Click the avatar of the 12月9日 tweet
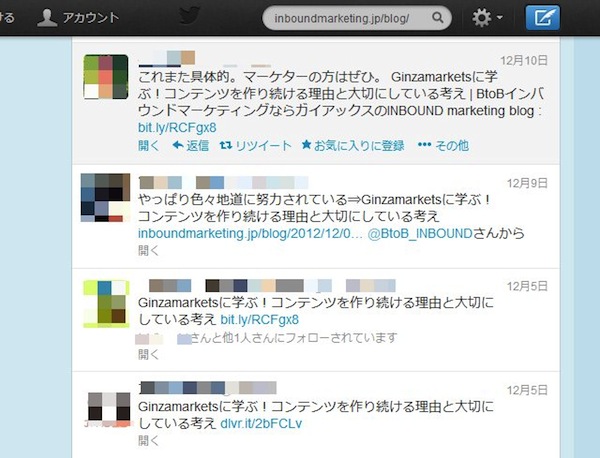The width and height of the screenshot is (600, 458). (x=105, y=197)
